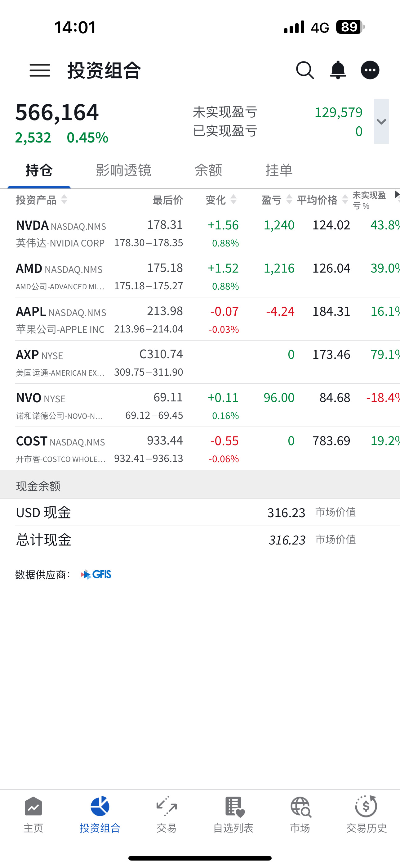Image resolution: width=400 pixels, height=868 pixels.
Task: Tap total portfolio value 566,164
Action: 57,112
